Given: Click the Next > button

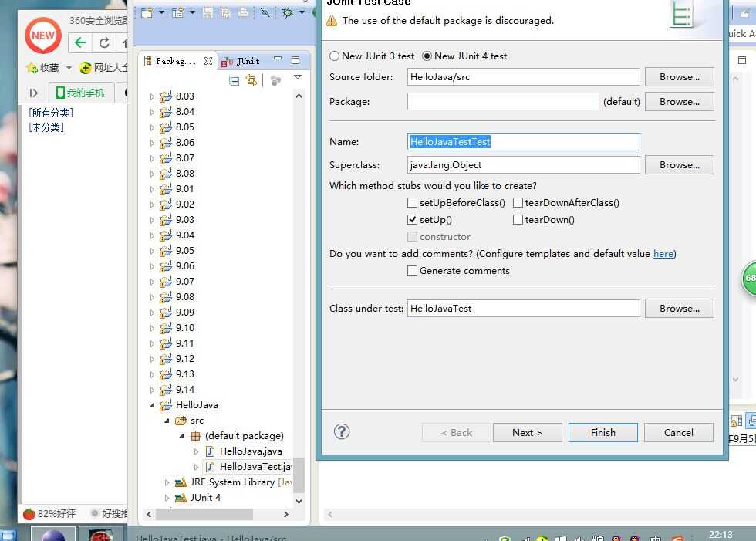Looking at the screenshot, I should [527, 432].
